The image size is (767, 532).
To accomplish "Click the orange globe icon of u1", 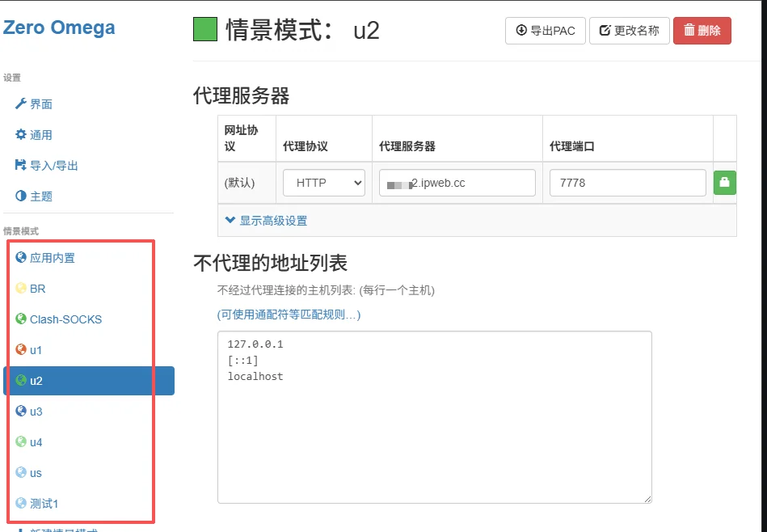I will pos(20,349).
